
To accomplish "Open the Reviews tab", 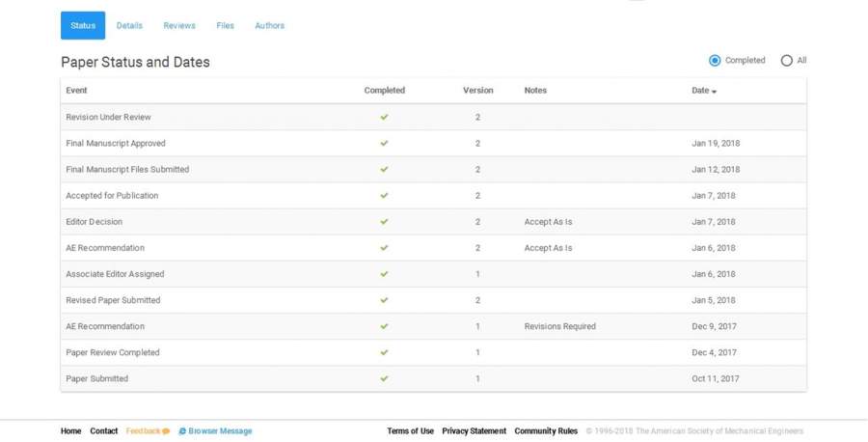I will [179, 26].
